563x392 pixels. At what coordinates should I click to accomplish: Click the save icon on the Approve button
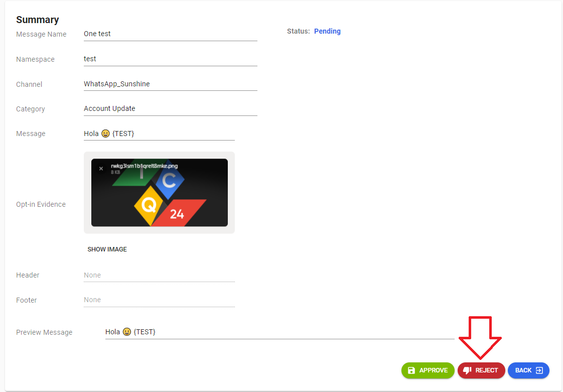coord(411,370)
